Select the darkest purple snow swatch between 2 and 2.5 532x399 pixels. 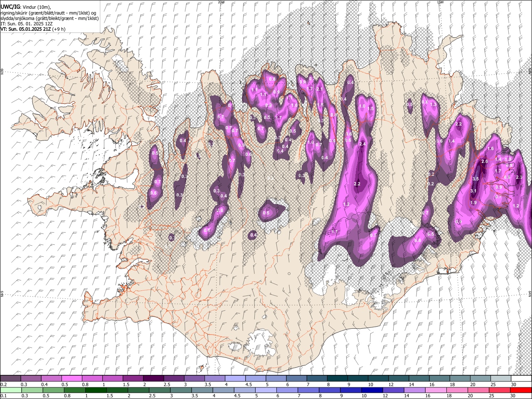coord(153,378)
